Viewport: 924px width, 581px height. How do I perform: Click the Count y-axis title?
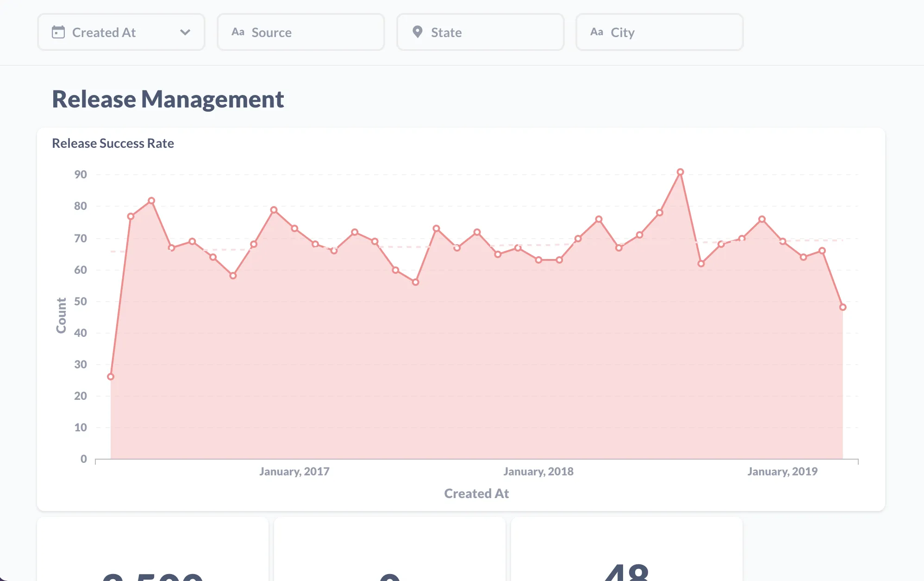pyautogui.click(x=61, y=316)
